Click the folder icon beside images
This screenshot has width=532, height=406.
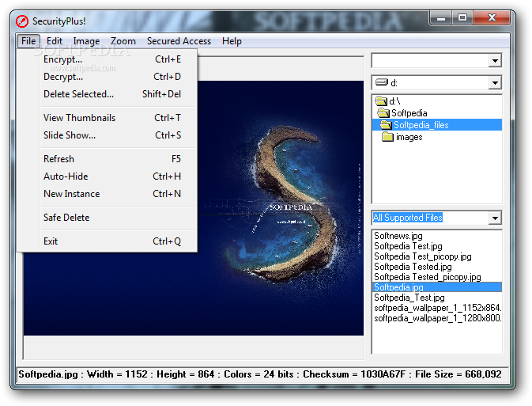coord(388,137)
